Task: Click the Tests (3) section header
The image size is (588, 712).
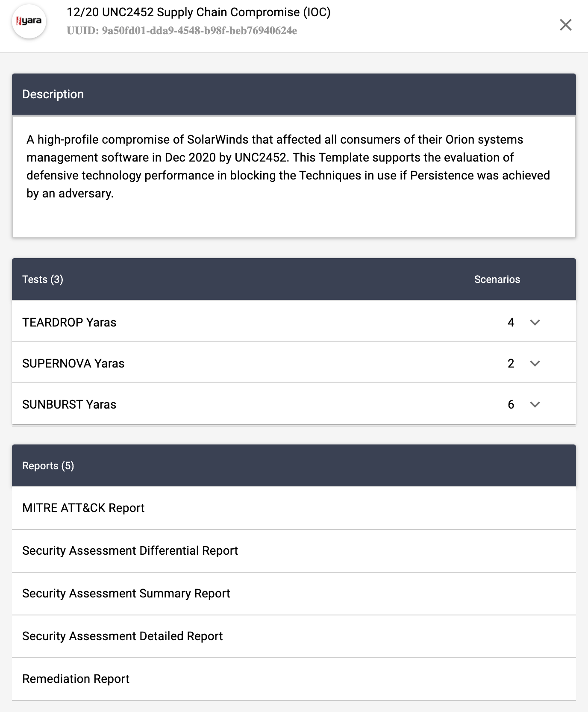Action: [x=43, y=279]
